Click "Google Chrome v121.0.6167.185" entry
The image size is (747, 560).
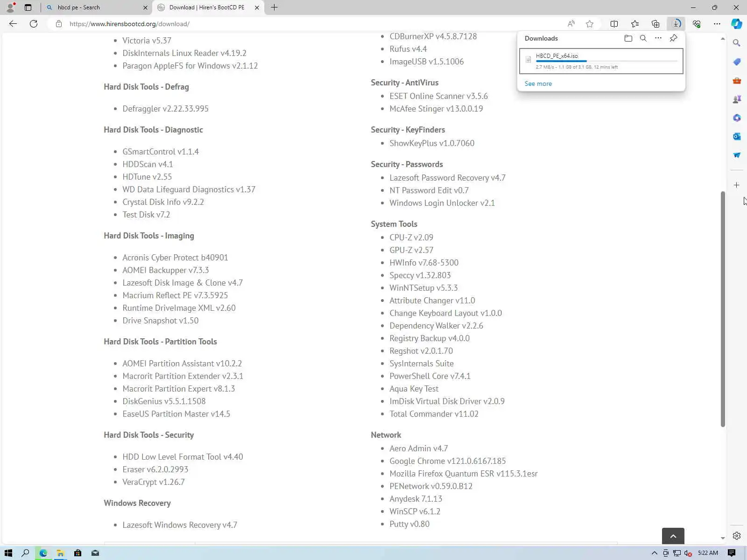point(448,461)
